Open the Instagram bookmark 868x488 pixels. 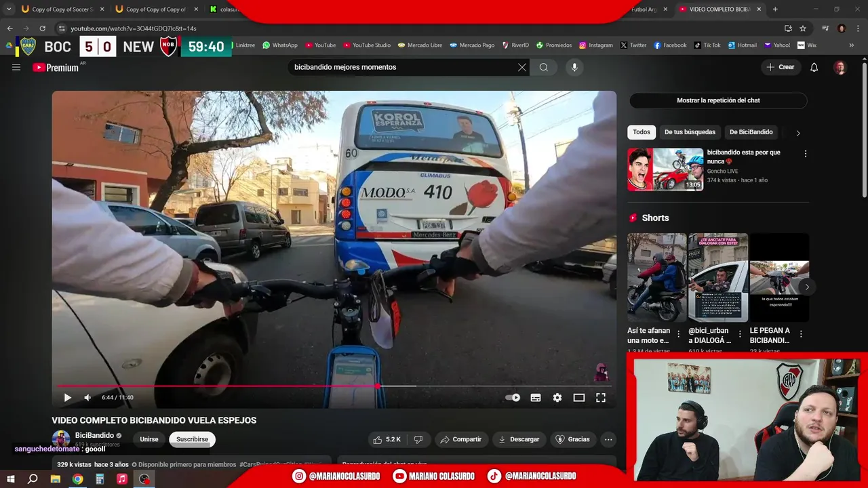[595, 45]
